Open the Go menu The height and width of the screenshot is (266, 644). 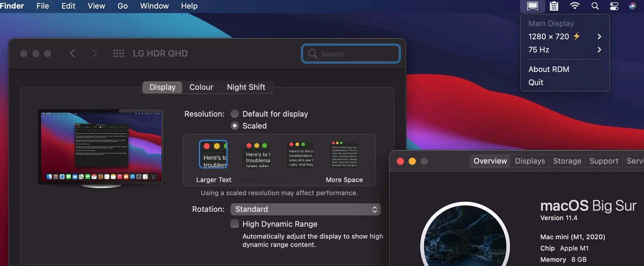(122, 6)
